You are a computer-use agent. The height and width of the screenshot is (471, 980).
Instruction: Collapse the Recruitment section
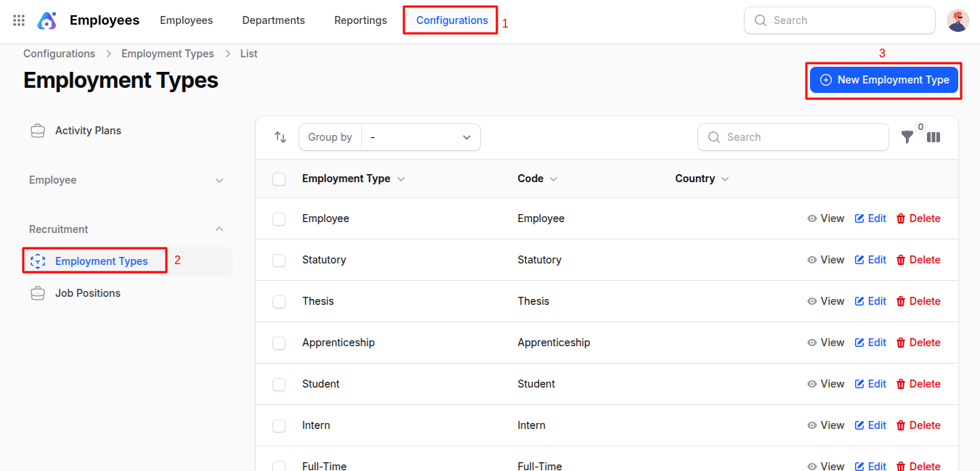tap(219, 229)
